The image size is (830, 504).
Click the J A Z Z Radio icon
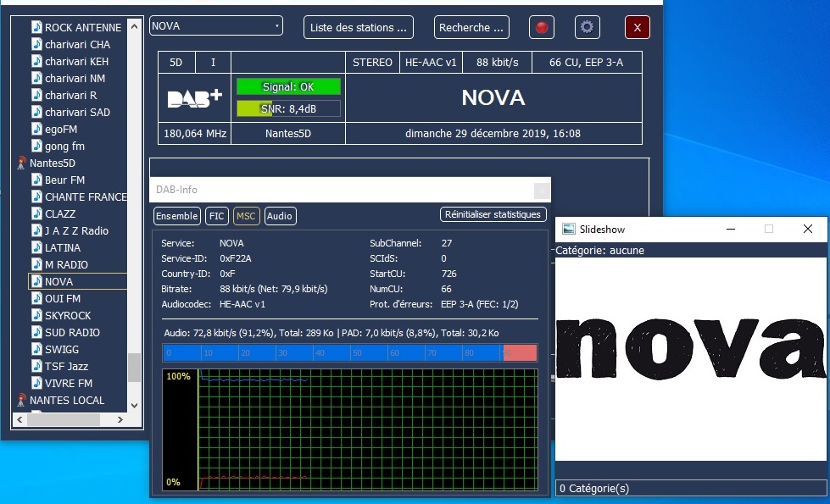pos(36,230)
